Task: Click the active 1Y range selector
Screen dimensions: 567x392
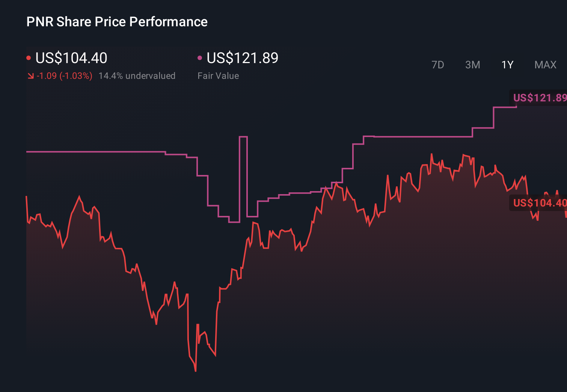Action: tap(507, 65)
